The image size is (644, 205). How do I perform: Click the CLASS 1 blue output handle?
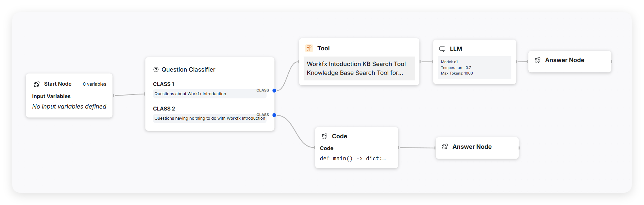point(274,91)
